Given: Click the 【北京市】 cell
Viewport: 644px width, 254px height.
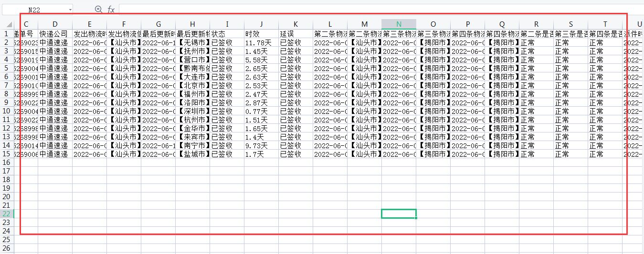Looking at the screenshot, I should [193, 85].
